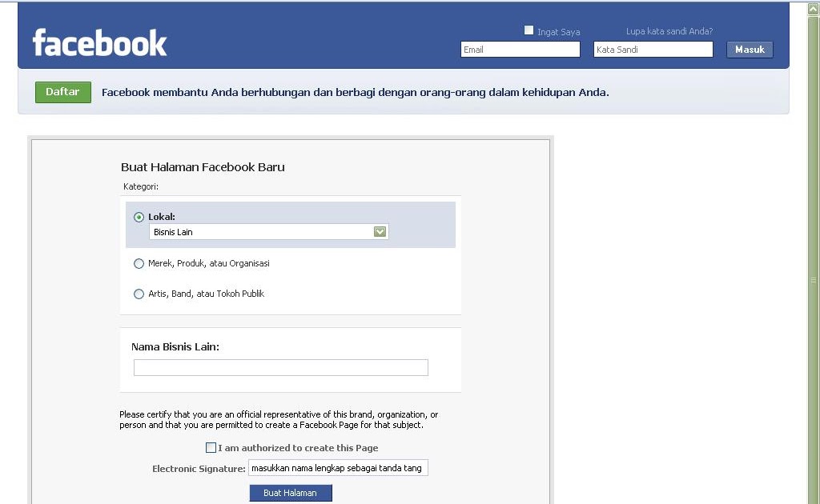Click the Kategori: label
The height and width of the screenshot is (504, 820).
(141, 186)
